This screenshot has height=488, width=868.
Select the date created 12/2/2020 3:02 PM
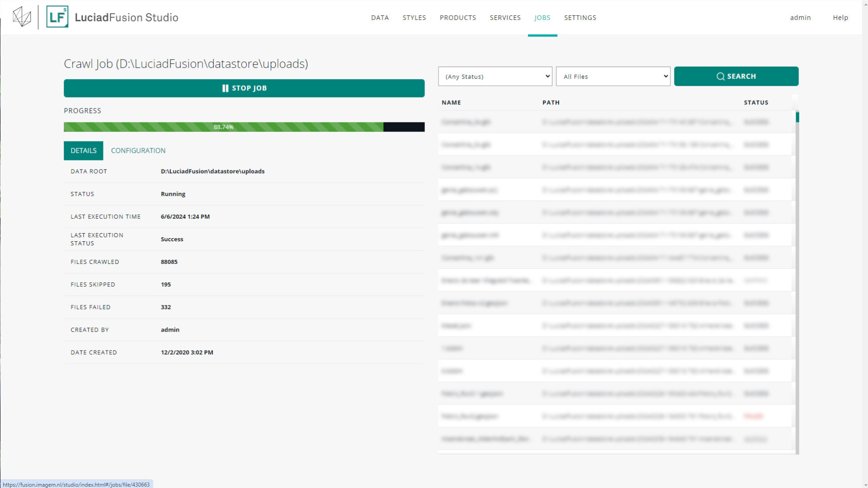187,352
